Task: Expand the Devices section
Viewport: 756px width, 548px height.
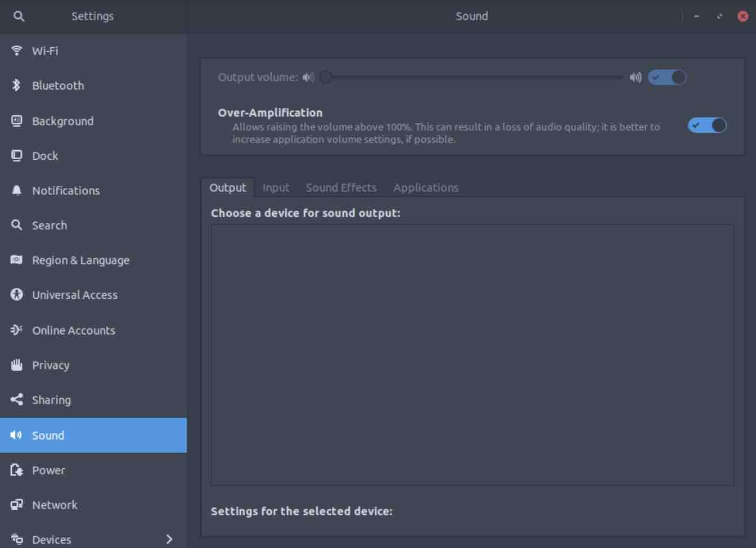Action: coord(168,539)
